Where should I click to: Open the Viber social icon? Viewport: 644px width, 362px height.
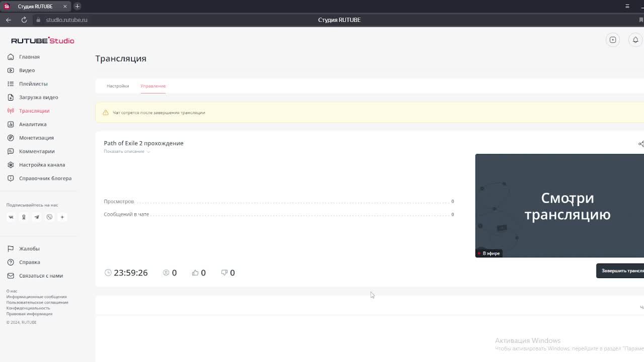click(49, 217)
